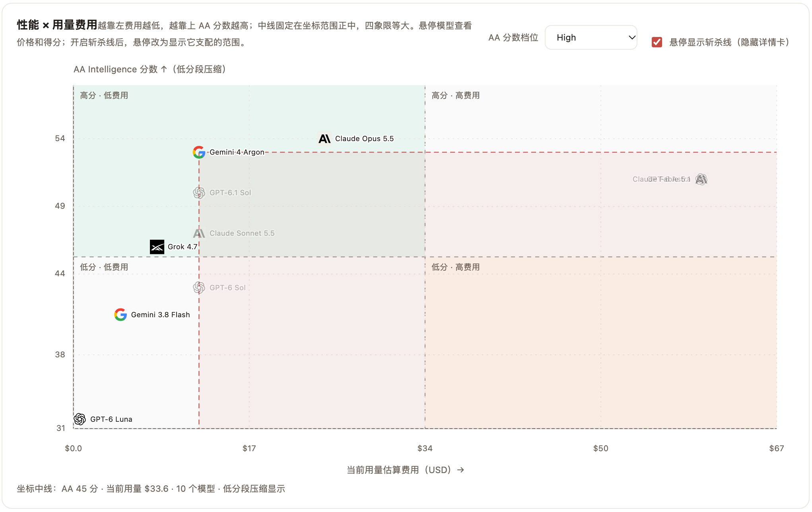Click the GPT-6.1 Sol OpenAI icon
This screenshot has height=512, width=812.
pos(199,193)
